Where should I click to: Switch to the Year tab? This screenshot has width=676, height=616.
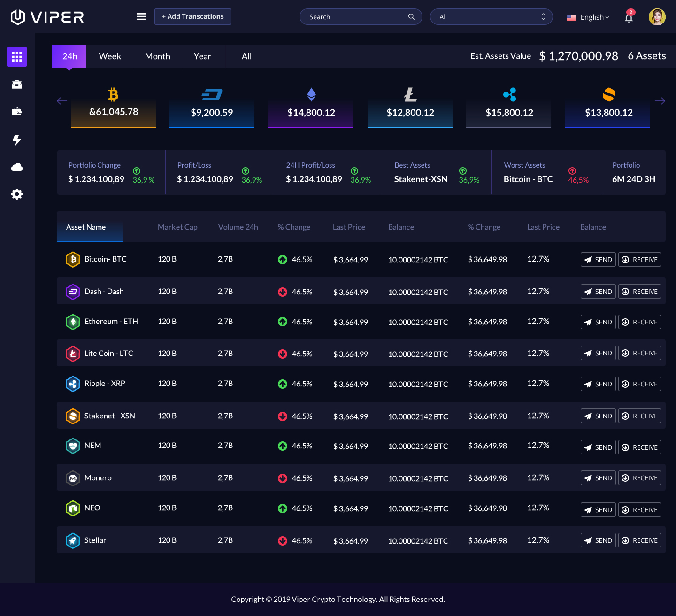point(202,56)
